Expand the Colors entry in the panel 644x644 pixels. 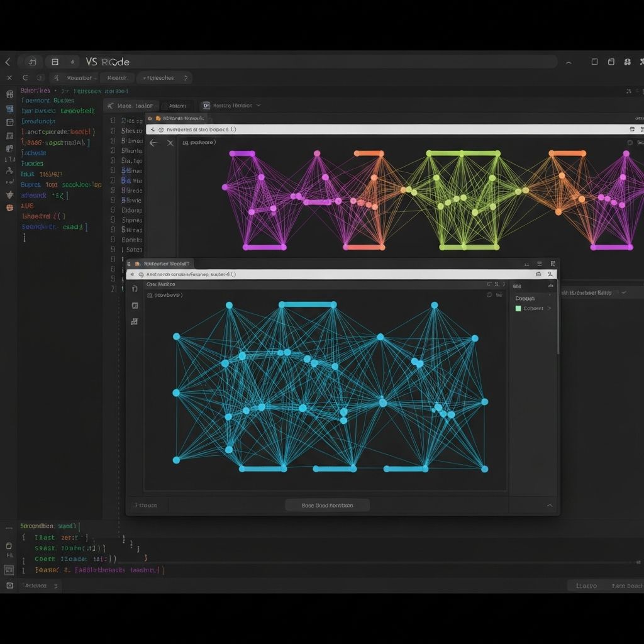click(550, 308)
